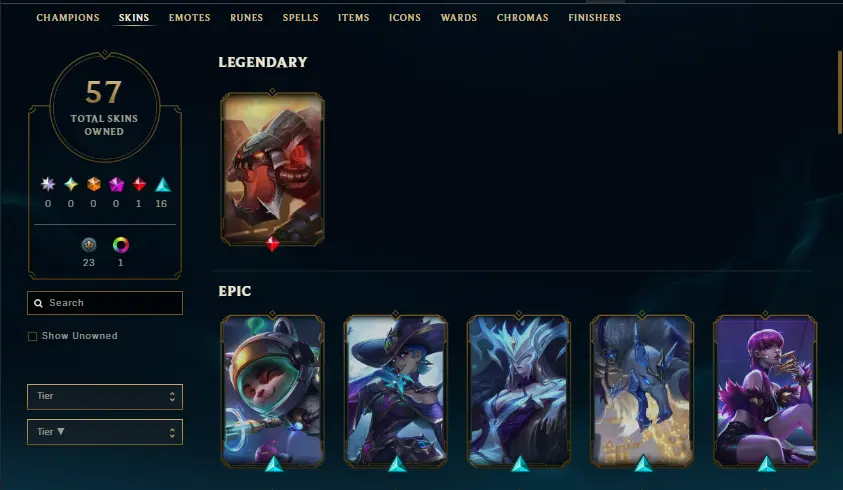This screenshot has height=490, width=843.
Task: Click the teal Epic tier triangle icon
Action: coord(162,185)
